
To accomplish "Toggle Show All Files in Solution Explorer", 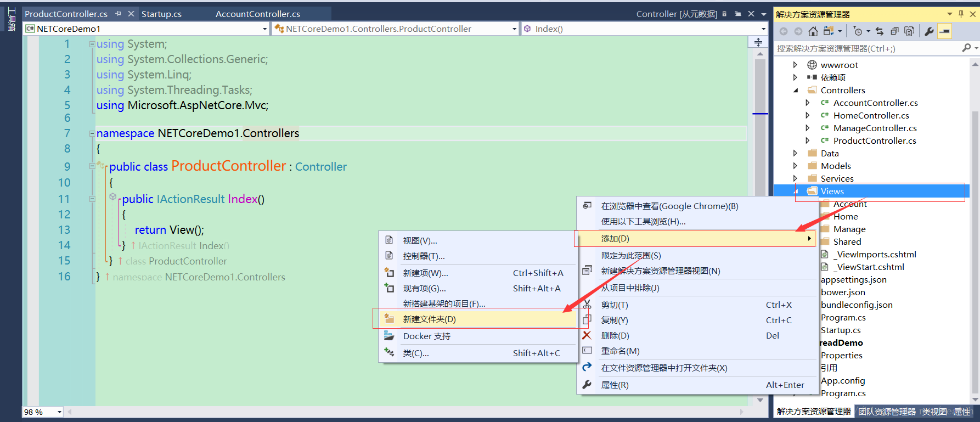I will (909, 31).
